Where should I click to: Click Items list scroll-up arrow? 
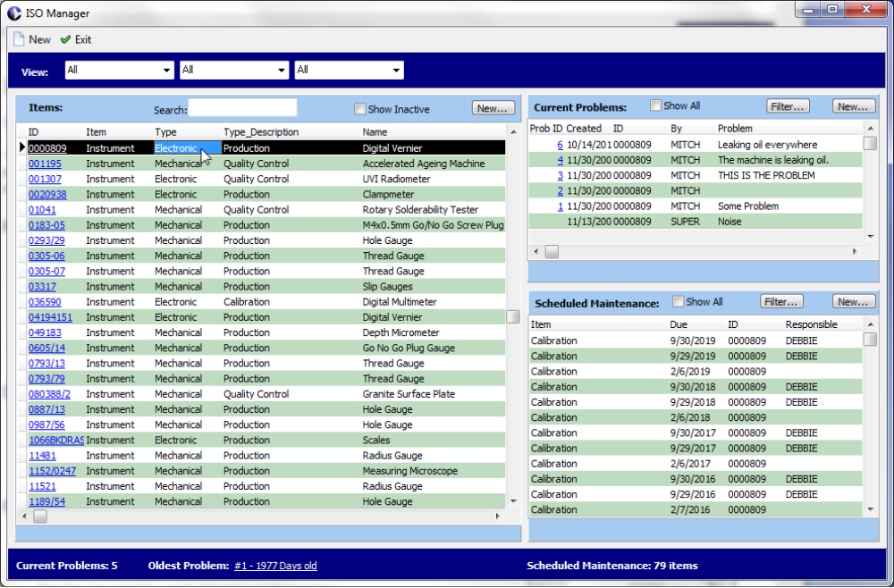click(513, 132)
